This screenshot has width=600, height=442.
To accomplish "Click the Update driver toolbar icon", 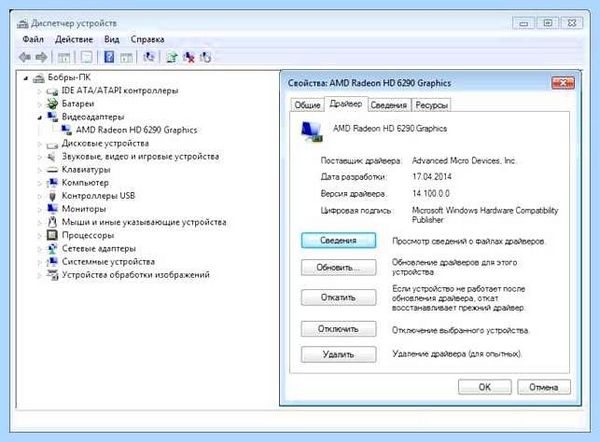I will pyautogui.click(x=172, y=57).
